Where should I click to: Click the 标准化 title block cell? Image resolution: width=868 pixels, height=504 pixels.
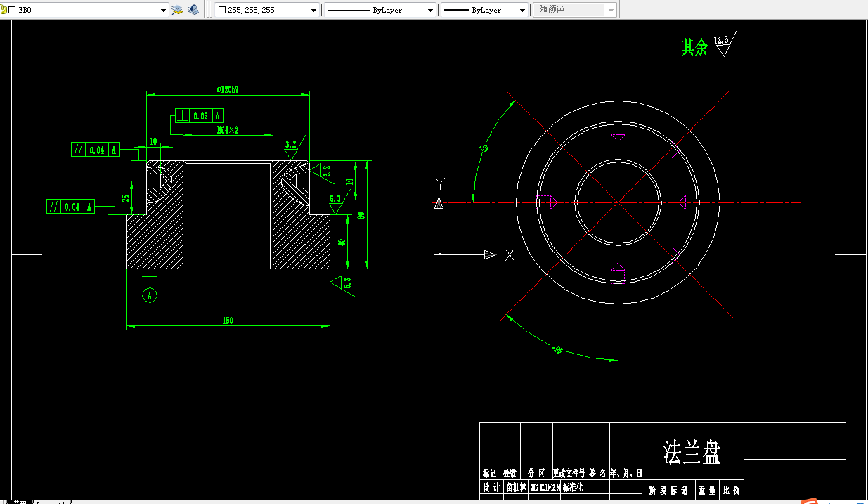click(x=573, y=487)
